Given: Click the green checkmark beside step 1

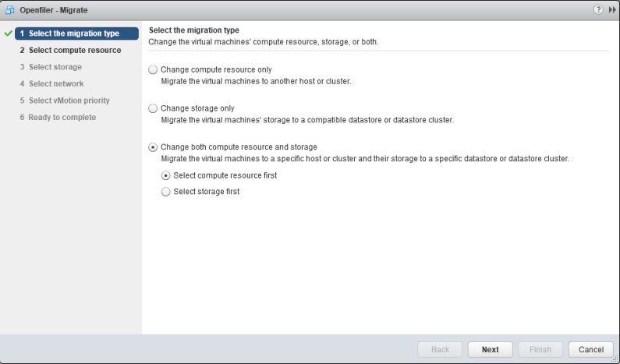Looking at the screenshot, I should tap(8, 34).
